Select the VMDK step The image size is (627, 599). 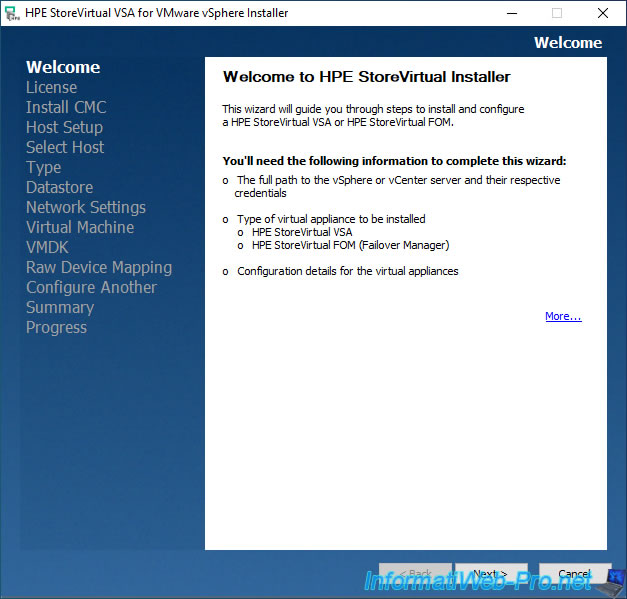[x=47, y=247]
